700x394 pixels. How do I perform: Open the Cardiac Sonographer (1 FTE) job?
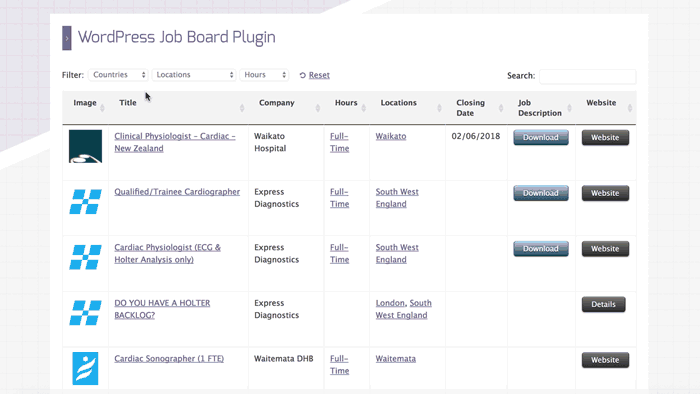[x=169, y=359]
